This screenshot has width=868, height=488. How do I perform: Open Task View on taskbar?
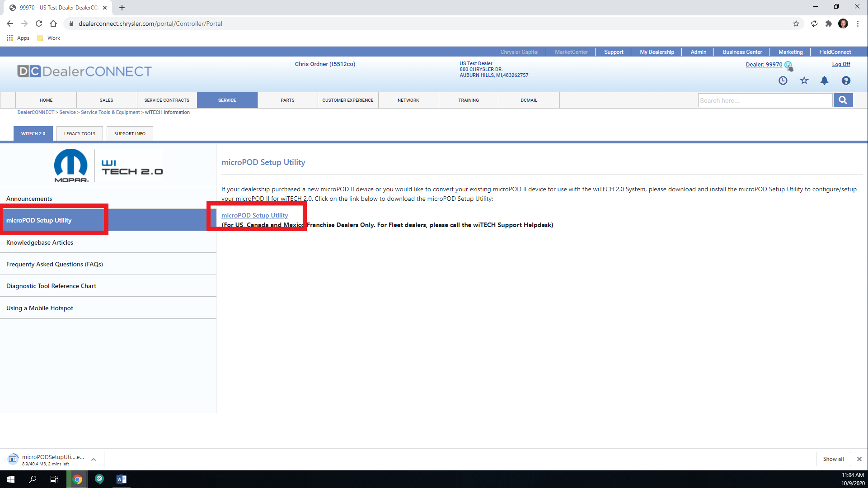pos(54,479)
